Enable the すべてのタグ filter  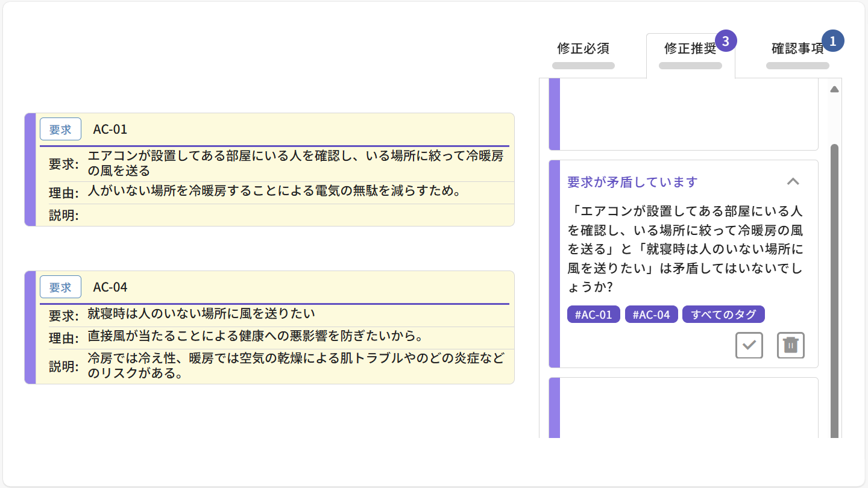click(x=723, y=314)
